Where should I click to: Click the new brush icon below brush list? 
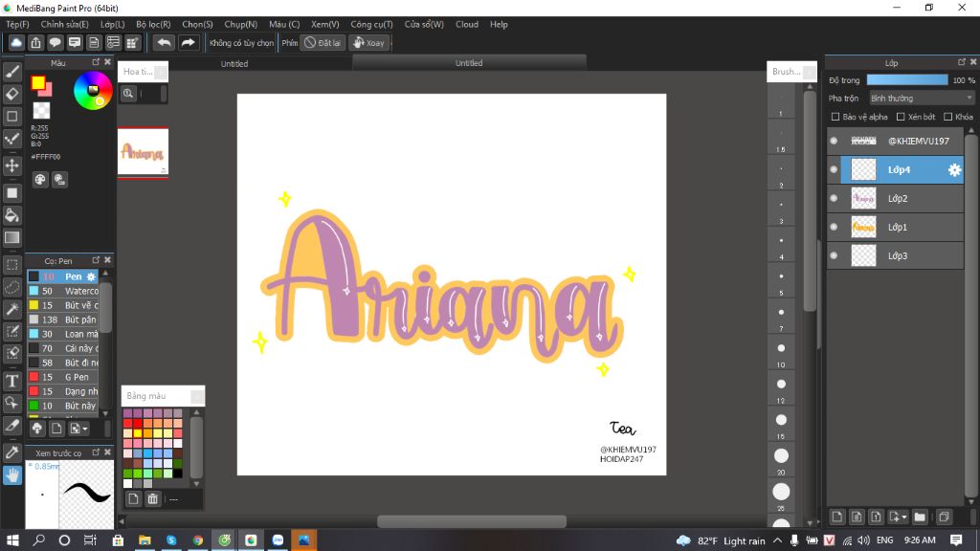point(56,429)
